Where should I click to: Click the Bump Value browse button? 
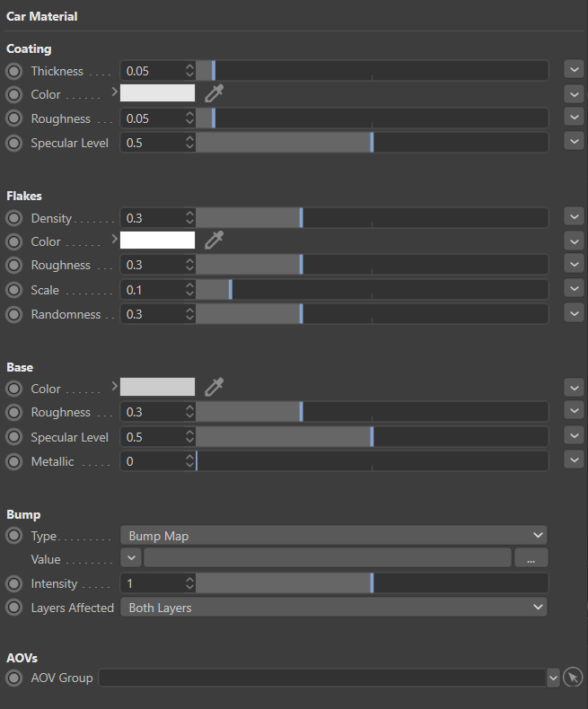point(531,559)
